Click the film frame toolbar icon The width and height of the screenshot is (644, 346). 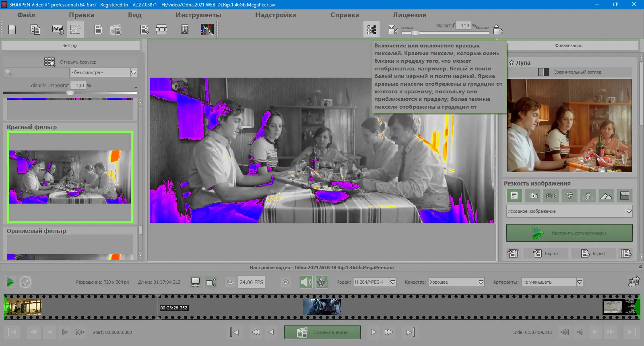coord(161,29)
